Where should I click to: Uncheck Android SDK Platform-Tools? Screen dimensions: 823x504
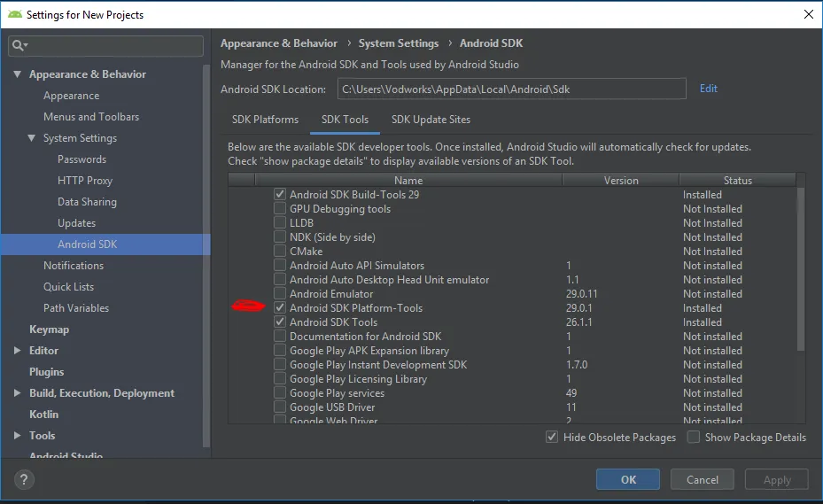(280, 307)
